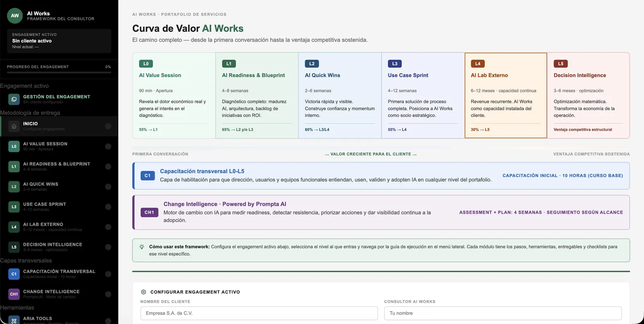Click the CH1 badge in Change Intelligence card
Image resolution: width=644 pixels, height=324 pixels.
[149, 212]
